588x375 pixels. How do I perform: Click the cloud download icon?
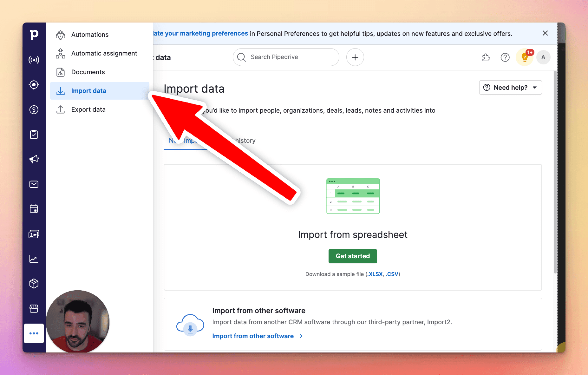click(x=190, y=325)
